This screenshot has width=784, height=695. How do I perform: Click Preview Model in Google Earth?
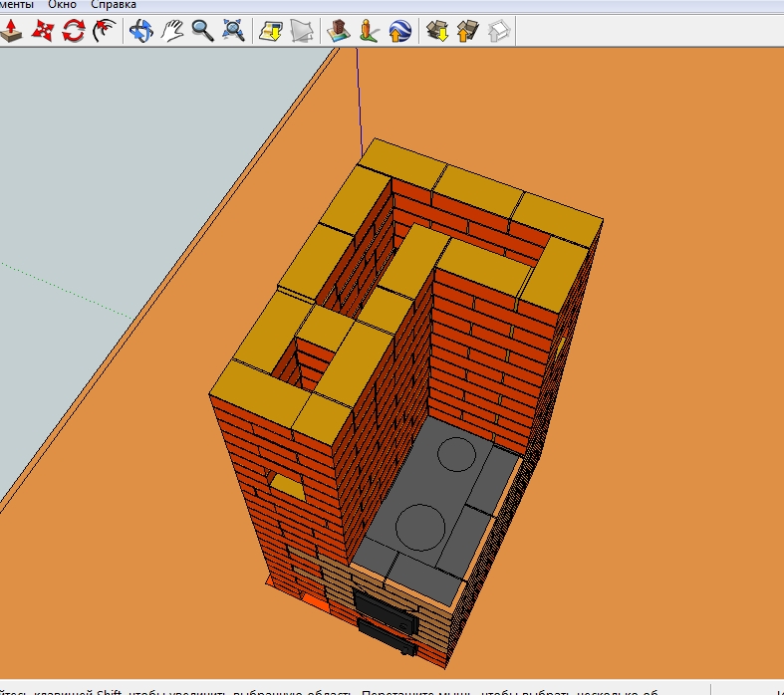400,31
